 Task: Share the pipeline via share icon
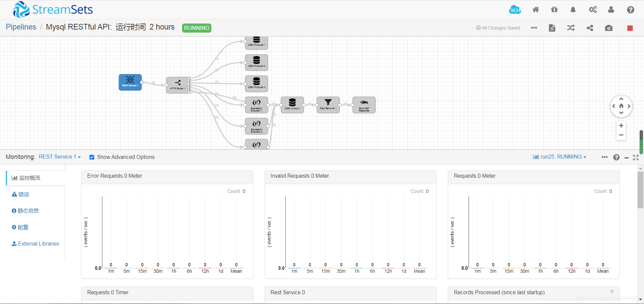(x=590, y=28)
